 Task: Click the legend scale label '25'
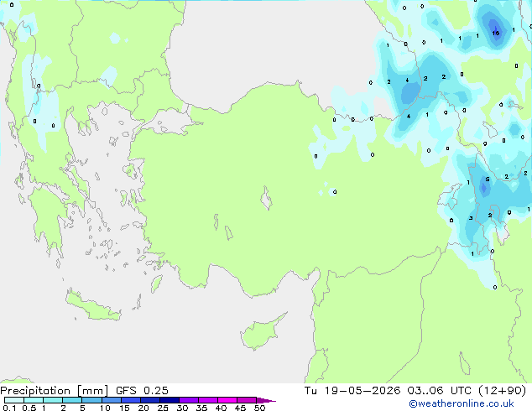click(163, 408)
